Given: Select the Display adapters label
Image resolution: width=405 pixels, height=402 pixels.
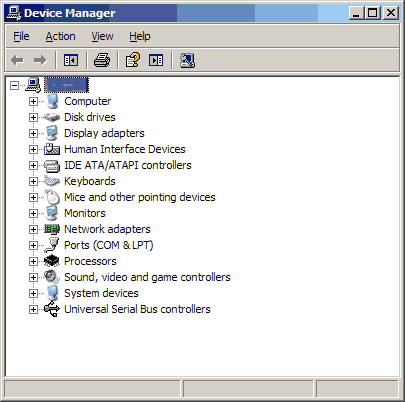Looking at the screenshot, I should 104,133.
